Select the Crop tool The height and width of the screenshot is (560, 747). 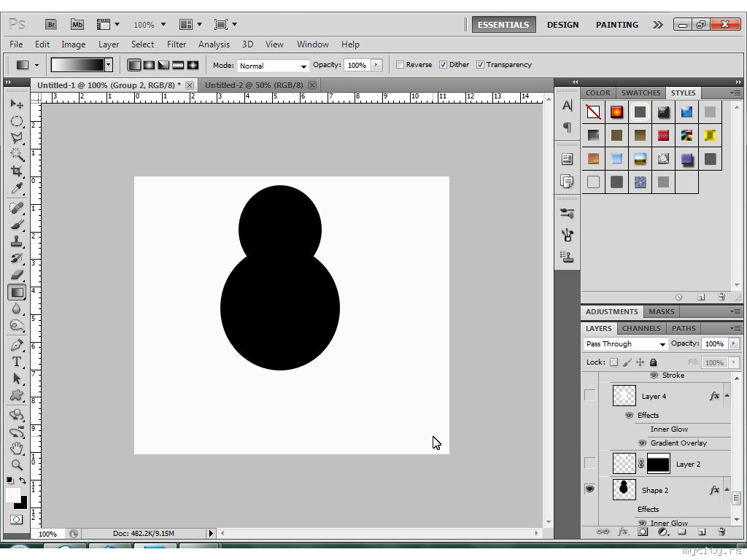pos(16,171)
